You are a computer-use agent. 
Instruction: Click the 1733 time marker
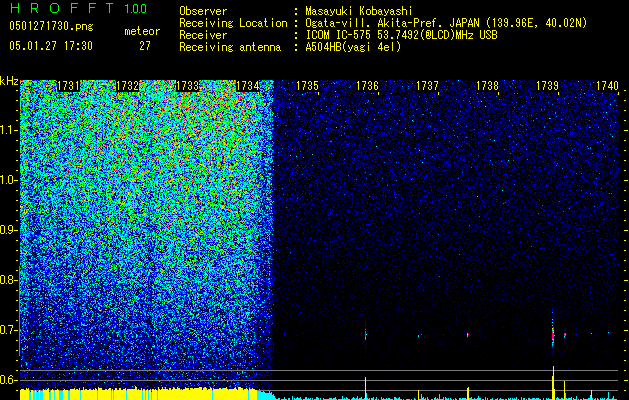click(x=187, y=86)
